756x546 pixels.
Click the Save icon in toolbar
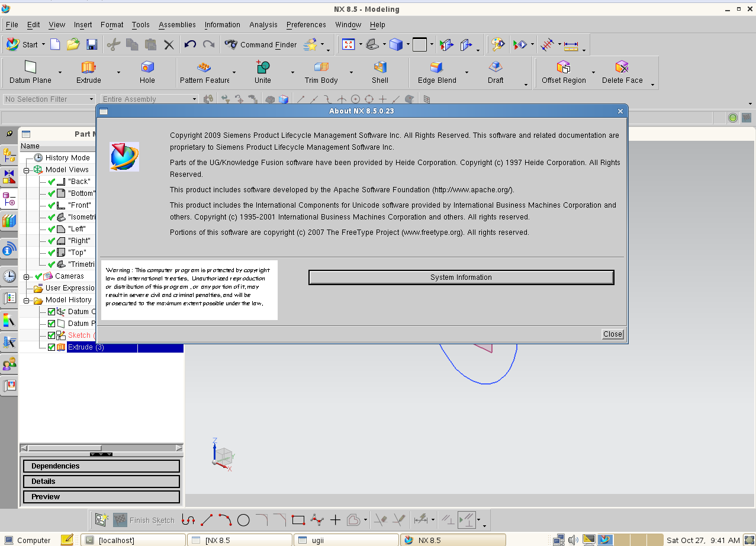92,44
